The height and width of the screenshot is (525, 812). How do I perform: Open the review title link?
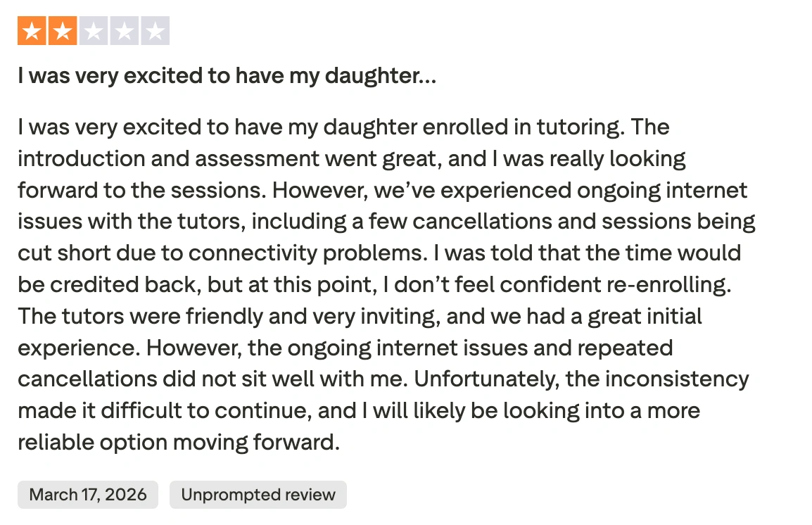225,75
